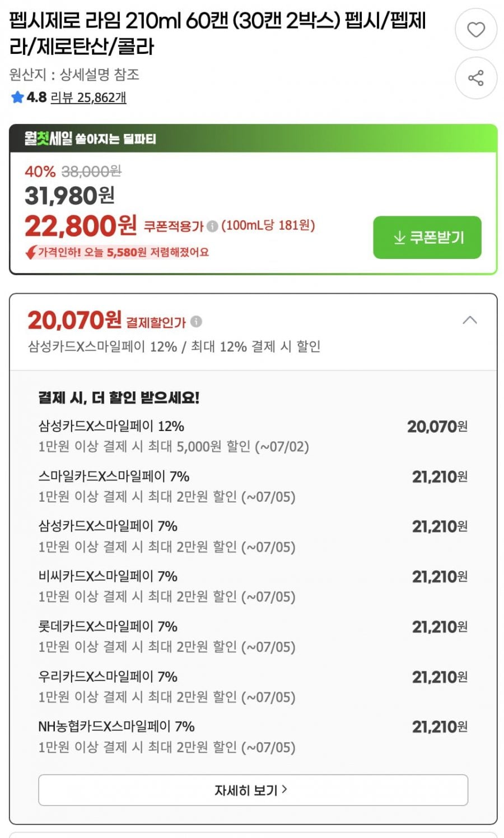This screenshot has width=504, height=838.
Task: Select 삼성카드X스마일페이 12% discount row
Action: (253, 436)
